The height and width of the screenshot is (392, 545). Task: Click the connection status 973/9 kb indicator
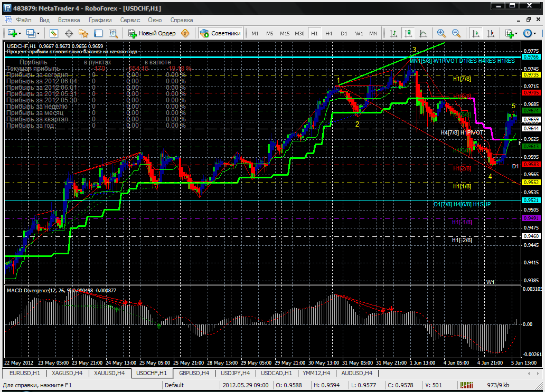[497, 385]
